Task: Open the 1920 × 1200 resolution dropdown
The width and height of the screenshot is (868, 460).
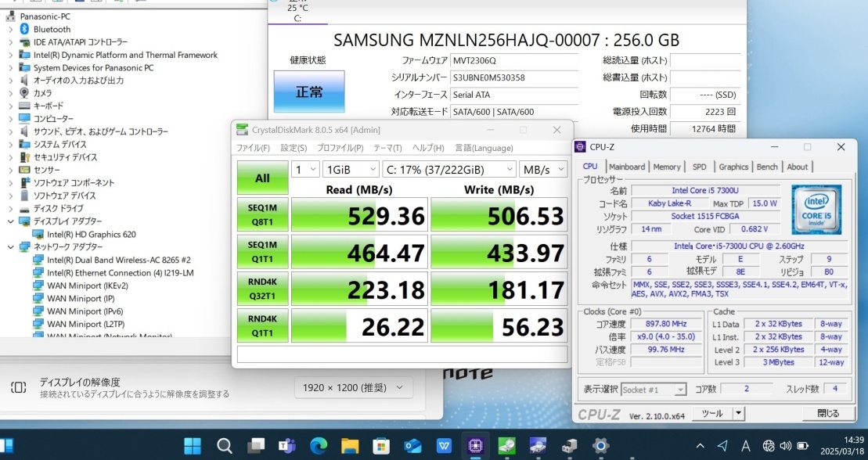Action: (x=354, y=387)
